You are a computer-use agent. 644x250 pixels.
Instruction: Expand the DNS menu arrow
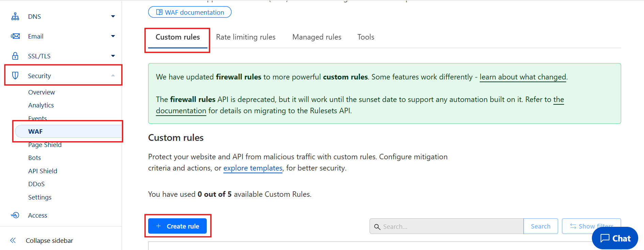tap(113, 16)
